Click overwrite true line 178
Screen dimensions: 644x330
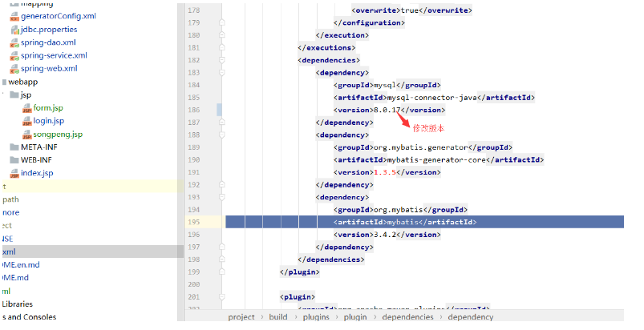click(x=411, y=10)
